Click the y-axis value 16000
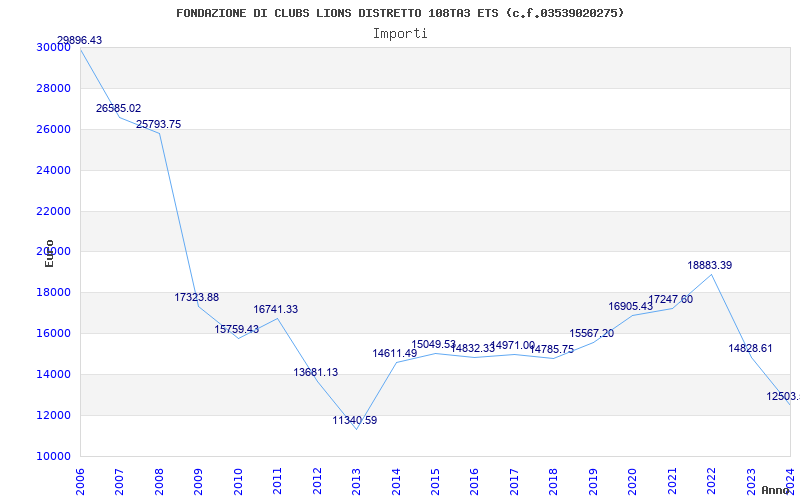This screenshot has width=800, height=500. (x=53, y=334)
